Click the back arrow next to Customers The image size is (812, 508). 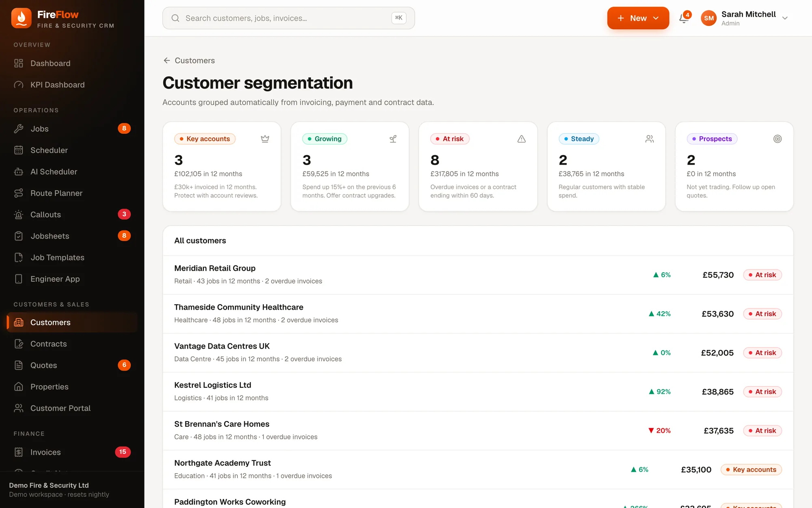tap(166, 61)
